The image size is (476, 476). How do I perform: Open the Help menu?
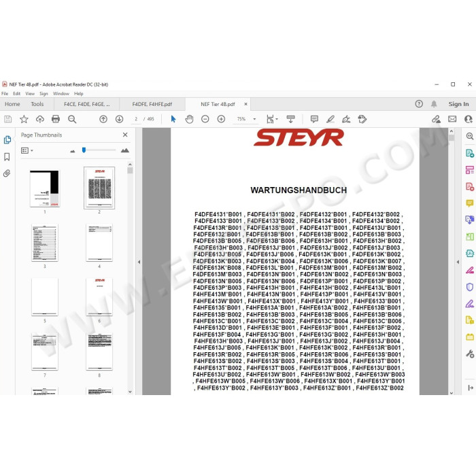pos(79,94)
